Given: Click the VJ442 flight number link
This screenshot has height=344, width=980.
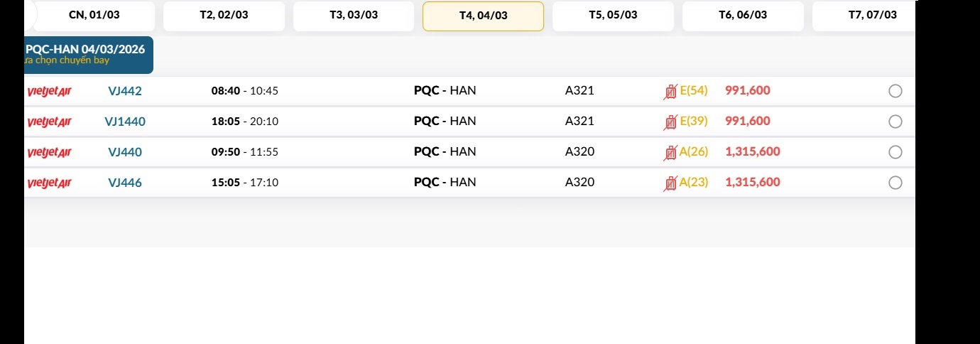Looking at the screenshot, I should 125,91.
